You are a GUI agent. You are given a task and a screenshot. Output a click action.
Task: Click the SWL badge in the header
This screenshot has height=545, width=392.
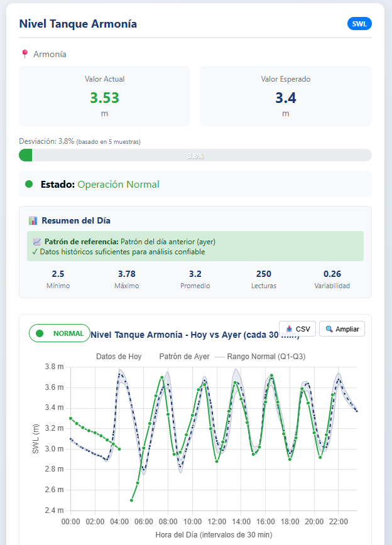point(359,24)
